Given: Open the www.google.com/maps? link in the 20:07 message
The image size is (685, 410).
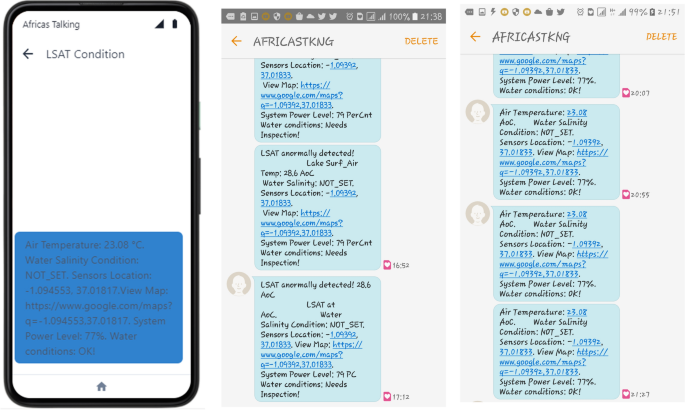Looking at the screenshot, I should click(x=543, y=60).
